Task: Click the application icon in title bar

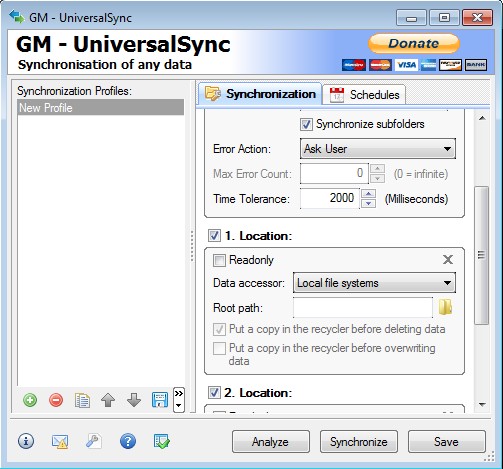Action: [17, 17]
